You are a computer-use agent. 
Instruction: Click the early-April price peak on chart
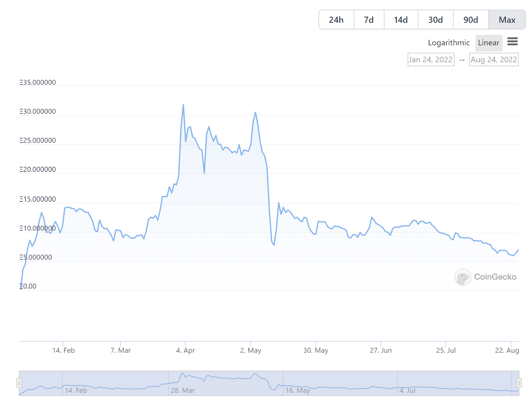click(183, 105)
